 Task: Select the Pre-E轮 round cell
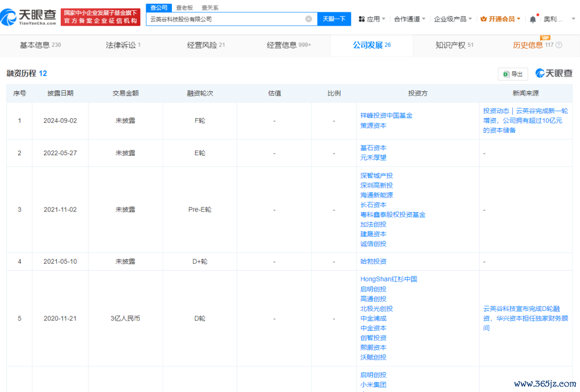coord(200,209)
